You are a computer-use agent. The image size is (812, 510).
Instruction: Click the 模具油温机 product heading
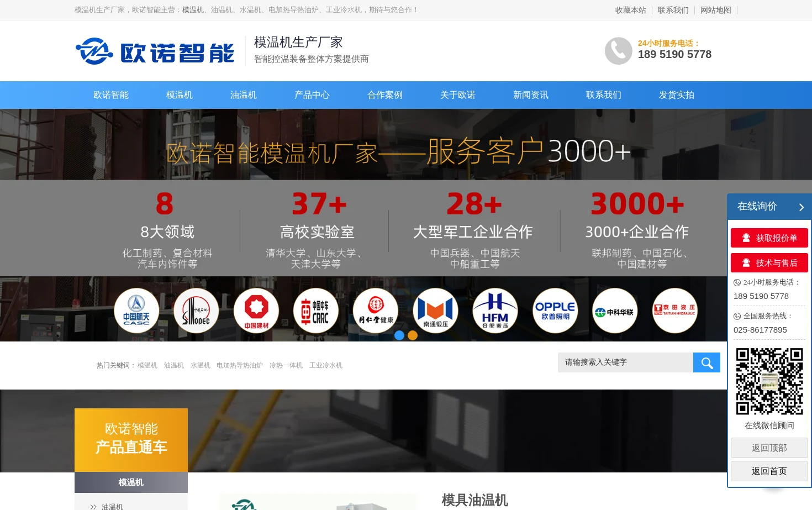click(475, 500)
